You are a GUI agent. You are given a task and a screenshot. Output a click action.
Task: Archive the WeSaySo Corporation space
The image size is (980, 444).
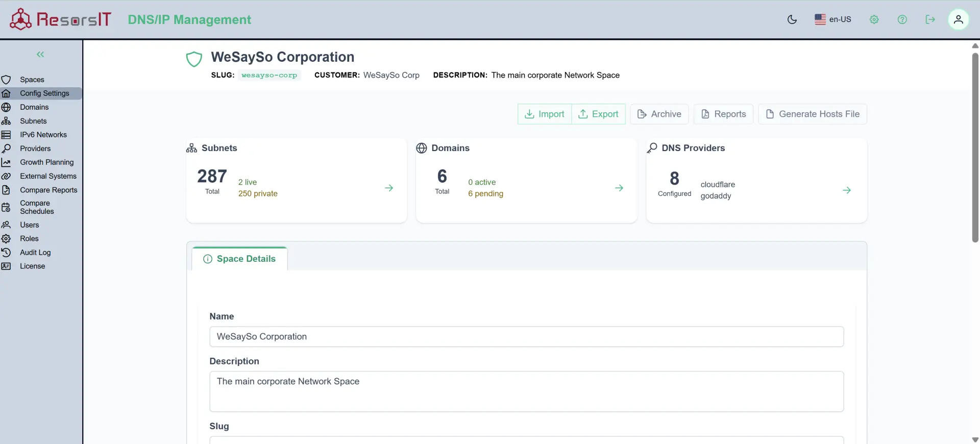tap(659, 114)
